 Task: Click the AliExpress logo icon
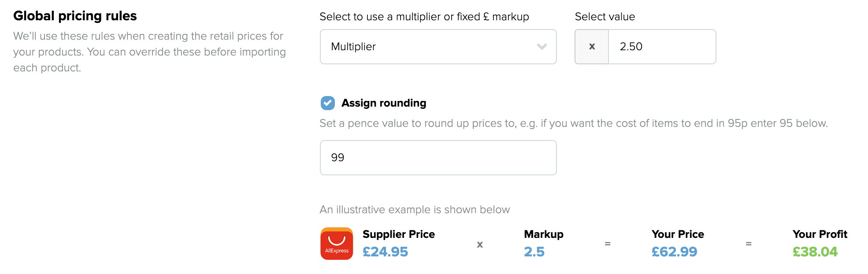tap(337, 244)
